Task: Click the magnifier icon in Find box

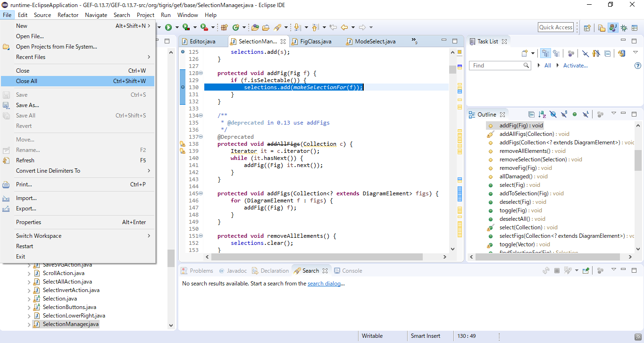Action: [526, 66]
